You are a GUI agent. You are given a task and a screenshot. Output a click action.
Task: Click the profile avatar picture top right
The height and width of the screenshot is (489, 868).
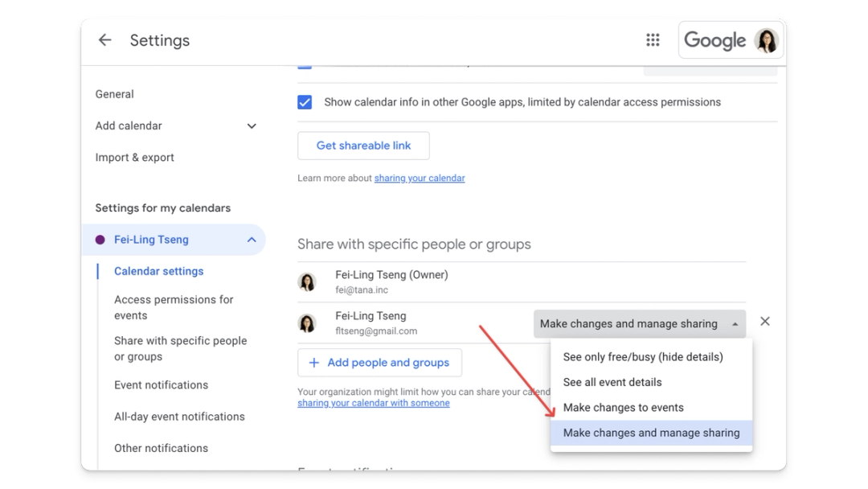coord(767,40)
